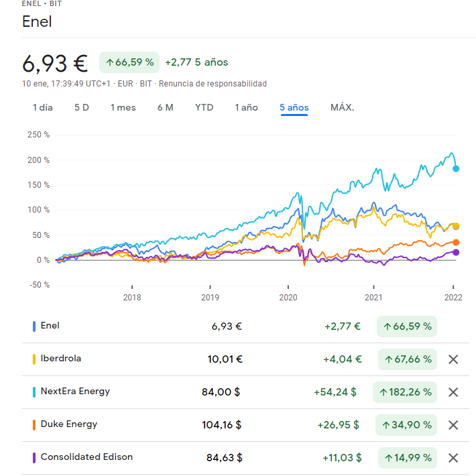Click the ENEL · BIT ticker label
Screen dimensions: 476x476
point(42,3)
